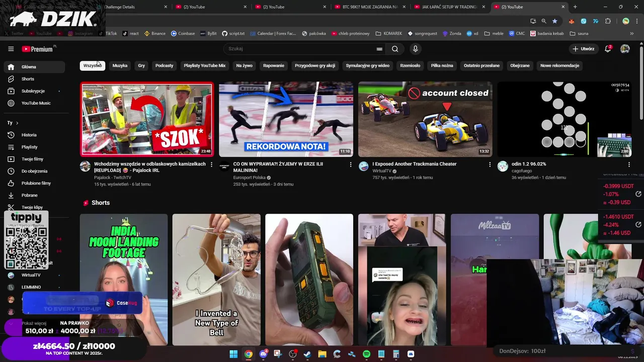Open Polubione filmy in the sidebar
644x362 pixels.
[34, 183]
